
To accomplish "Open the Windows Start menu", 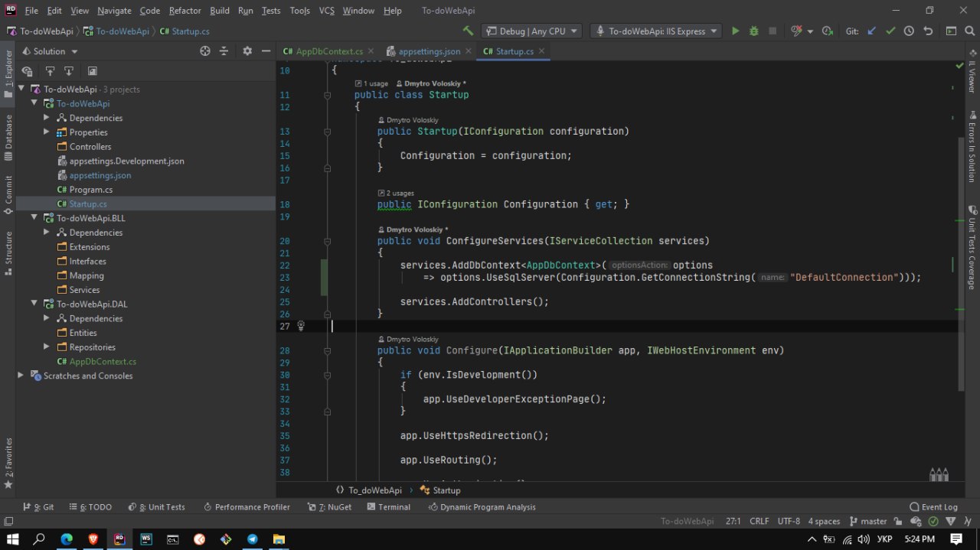I will [12, 539].
